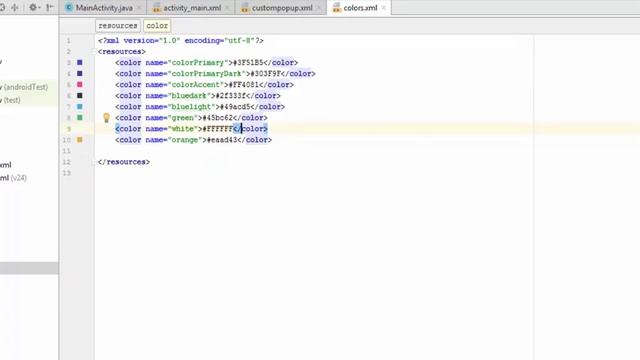This screenshot has width=640, height=360.
Task: Open the colorPrimary gutter color swatch
Action: pos(80,62)
